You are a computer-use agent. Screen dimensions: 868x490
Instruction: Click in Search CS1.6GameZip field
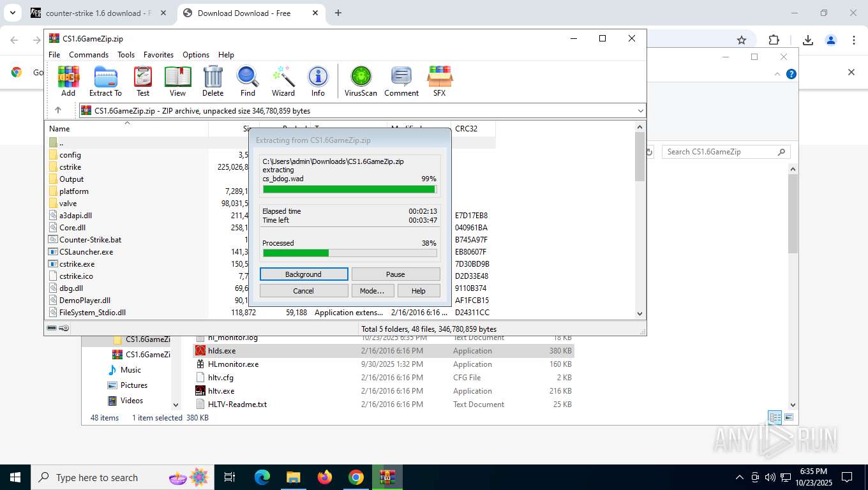pyautogui.click(x=726, y=152)
